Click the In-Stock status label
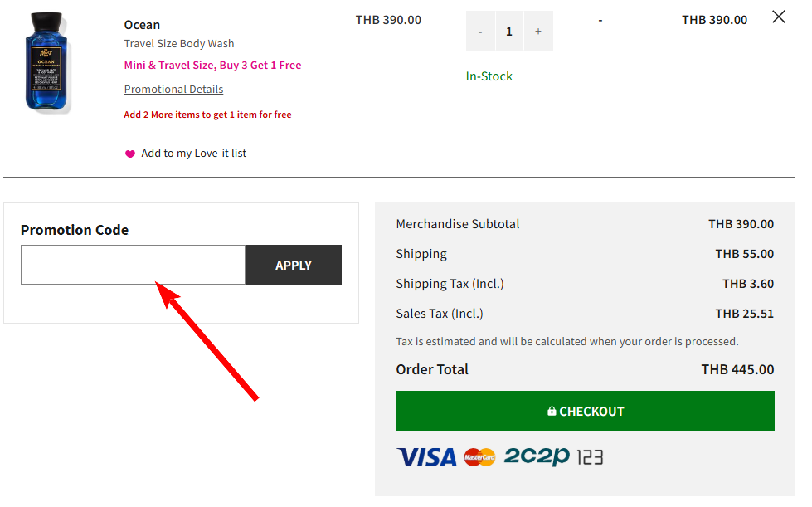The width and height of the screenshot is (812, 507). click(489, 76)
